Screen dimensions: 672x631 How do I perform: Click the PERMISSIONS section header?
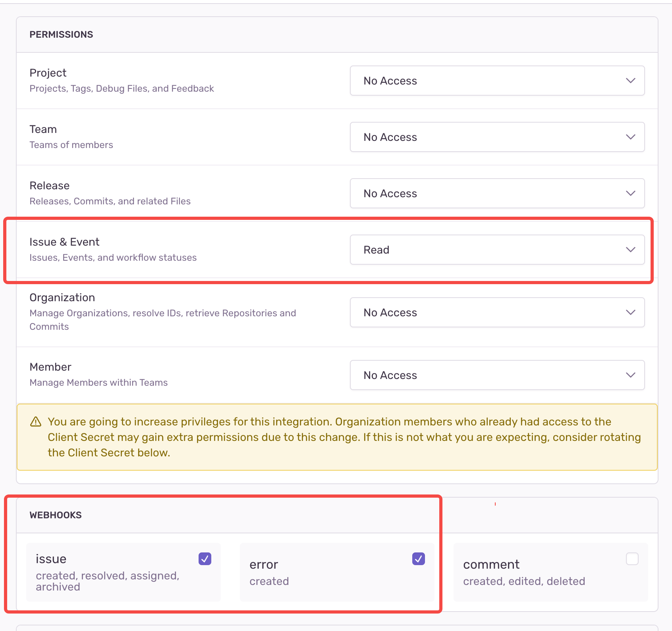point(61,35)
